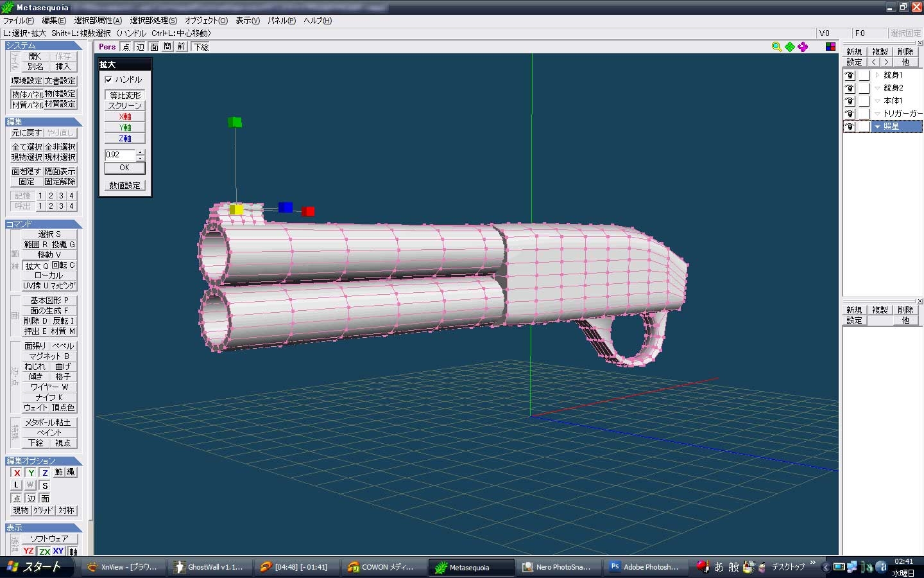Collapse the トリガーガード object triangle
The width and height of the screenshot is (924, 578).
(877, 114)
